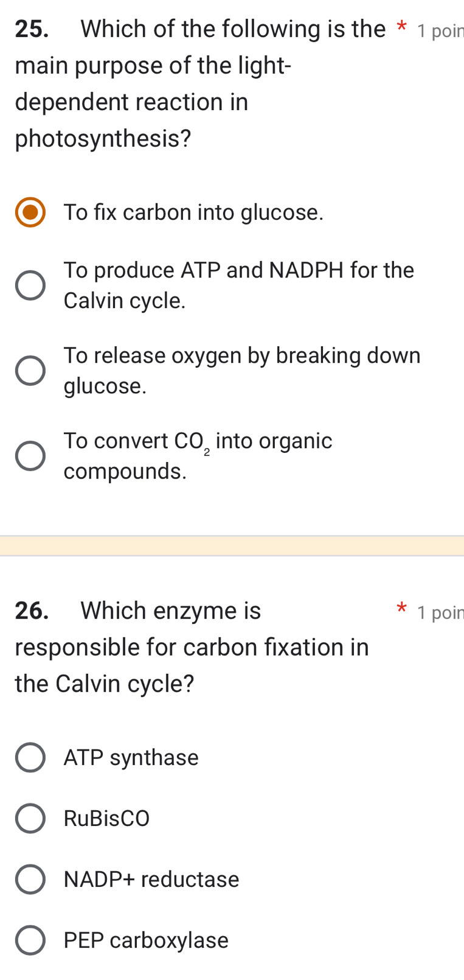Click the filled radio next to glucose option
The image size is (464, 980).
point(30,212)
